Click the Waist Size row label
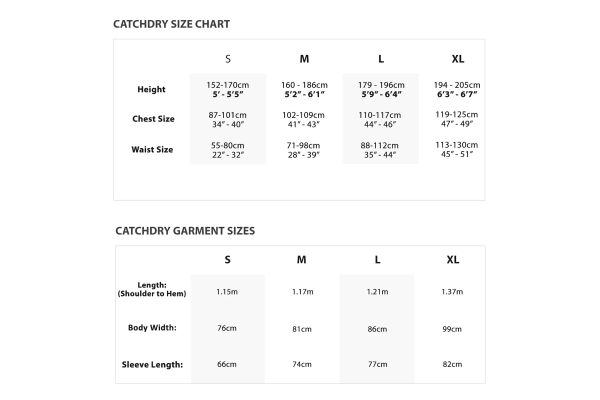 (x=153, y=149)
